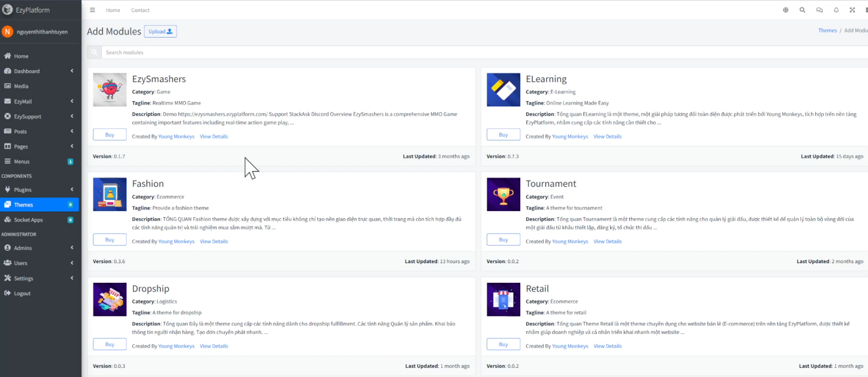Click the search modules magnifier icon
868x377 pixels.
pos(94,52)
